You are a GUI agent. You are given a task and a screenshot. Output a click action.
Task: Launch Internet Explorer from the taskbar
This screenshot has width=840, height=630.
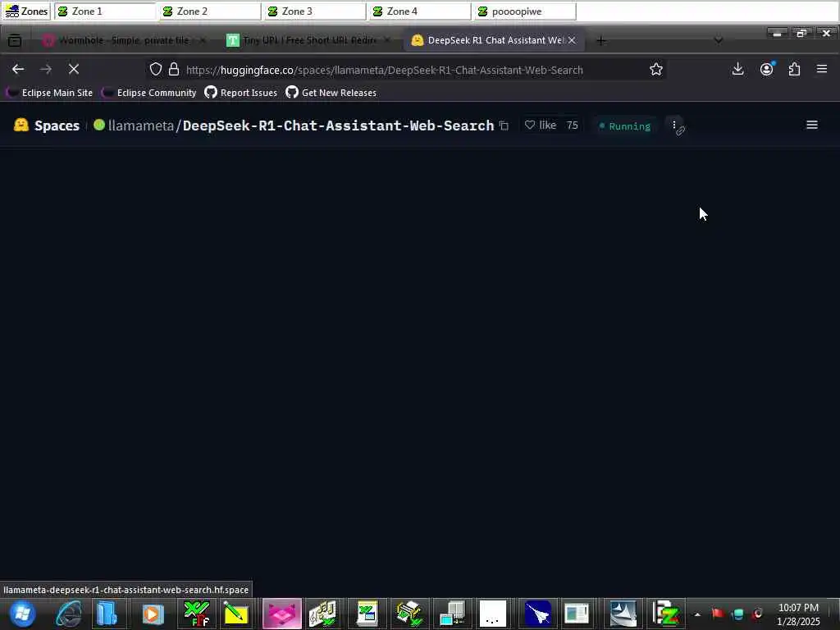69,614
